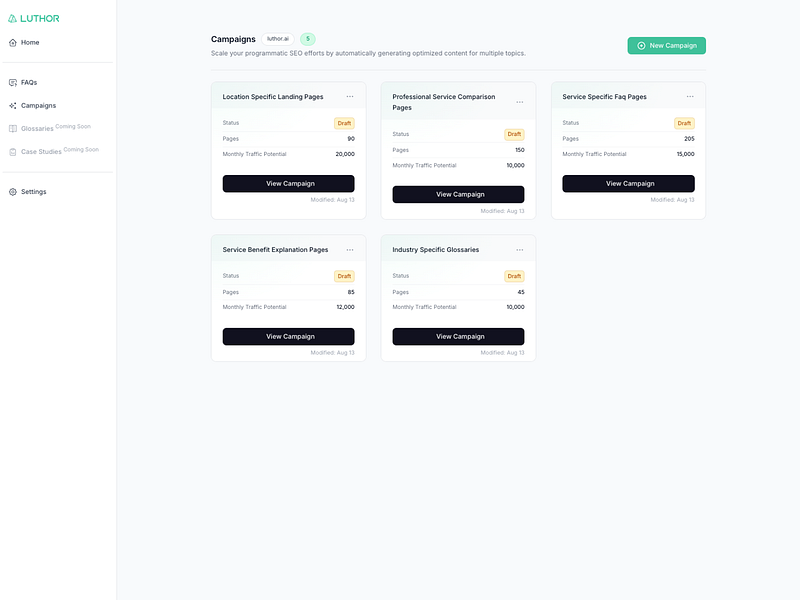Click the FAQs sidebar icon
Viewport: 800px width, 600px height.
coord(13,82)
